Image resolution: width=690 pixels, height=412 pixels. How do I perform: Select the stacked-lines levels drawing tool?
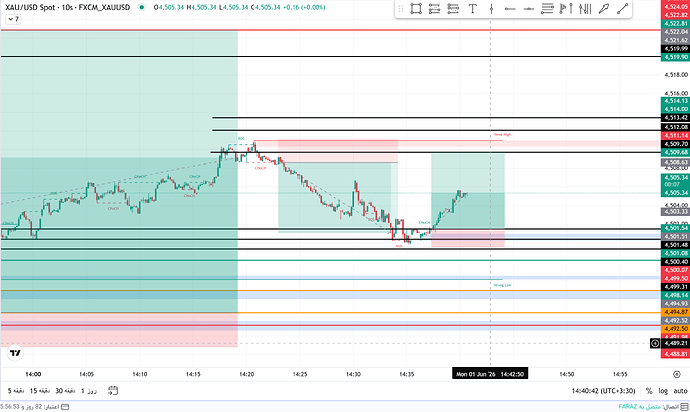547,9
